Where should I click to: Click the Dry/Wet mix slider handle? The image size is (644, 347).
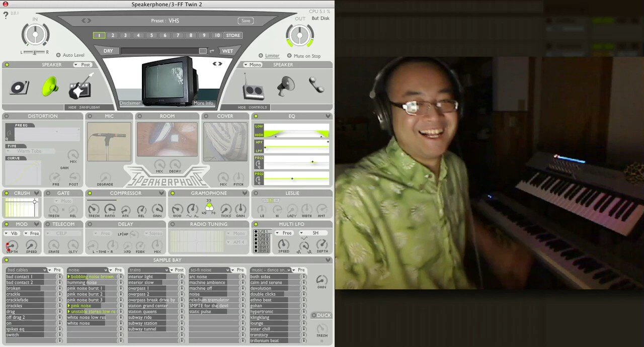(202, 51)
